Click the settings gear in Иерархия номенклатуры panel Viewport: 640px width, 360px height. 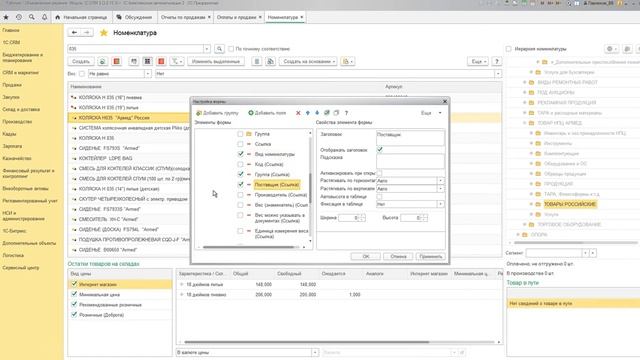pos(611,49)
